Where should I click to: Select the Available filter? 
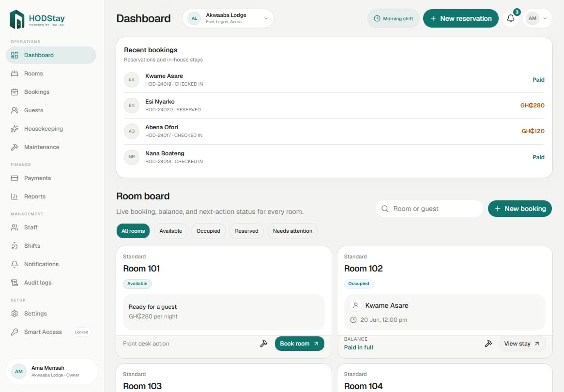coord(170,231)
